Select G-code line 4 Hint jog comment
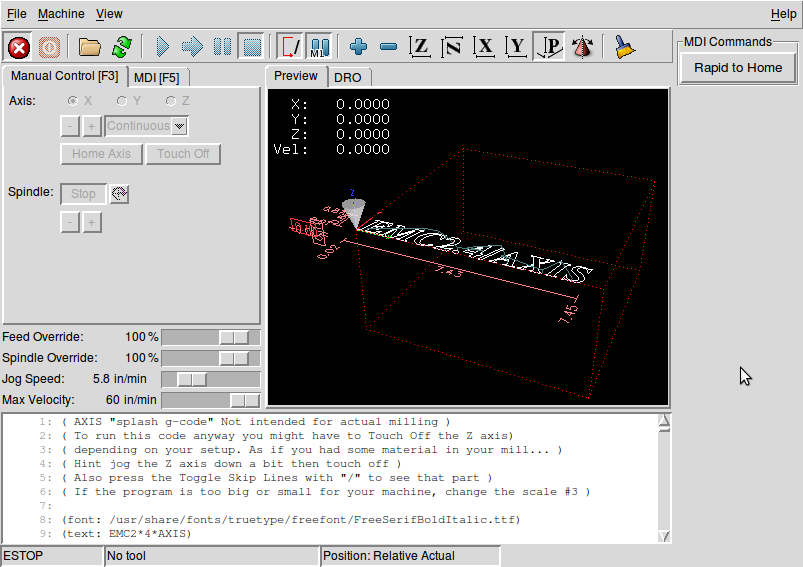Image resolution: width=803 pixels, height=567 pixels. pos(231,464)
